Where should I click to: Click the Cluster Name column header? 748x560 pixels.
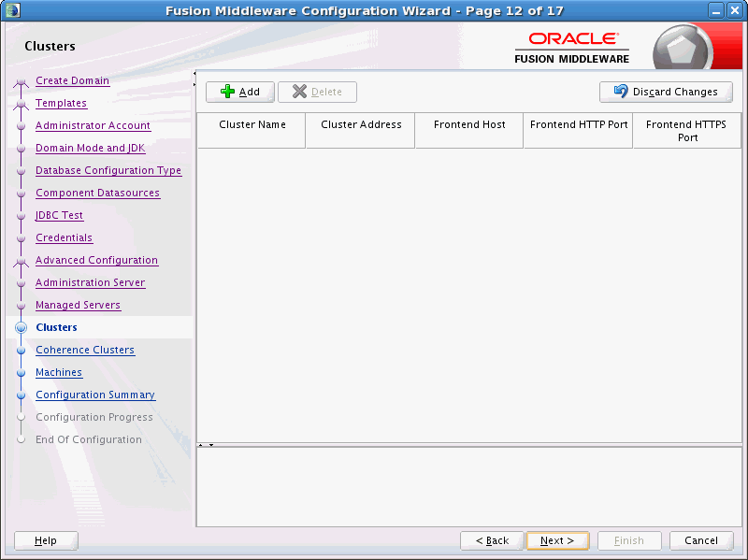(x=252, y=130)
